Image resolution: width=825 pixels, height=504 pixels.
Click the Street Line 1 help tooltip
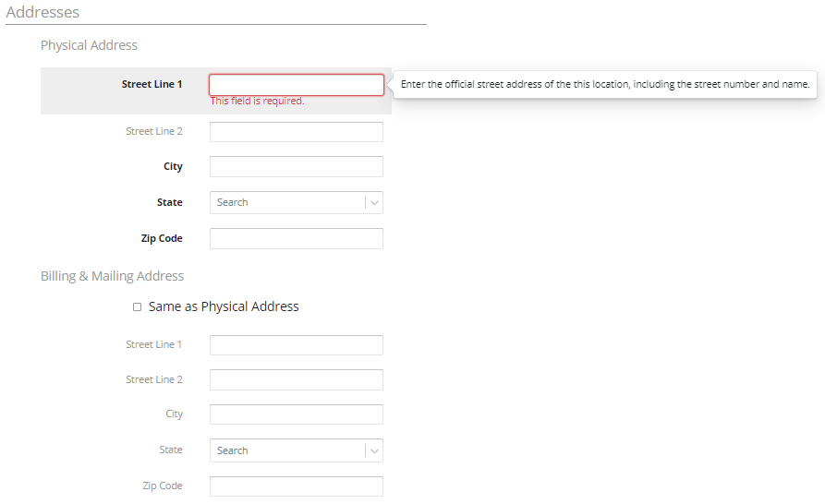click(x=605, y=84)
